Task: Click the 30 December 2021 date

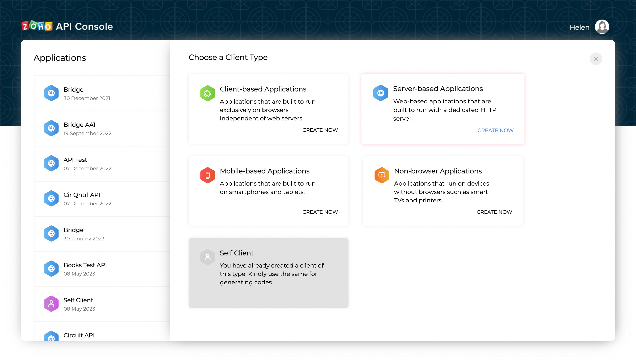Action: pyautogui.click(x=87, y=98)
